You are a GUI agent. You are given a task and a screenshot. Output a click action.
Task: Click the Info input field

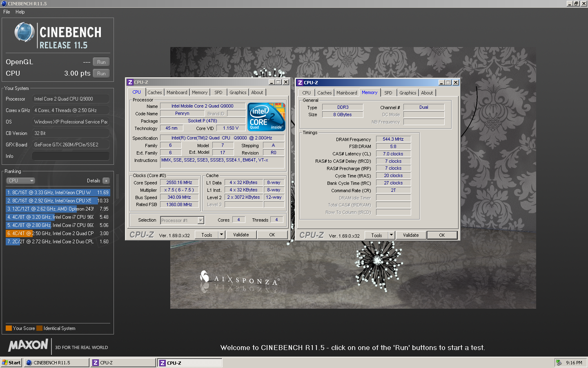(x=71, y=156)
